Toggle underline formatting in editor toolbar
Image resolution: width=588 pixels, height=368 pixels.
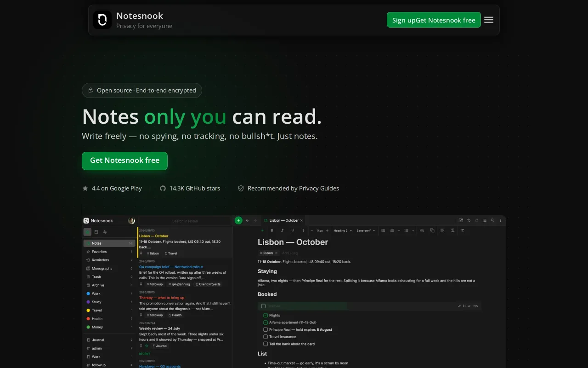click(x=293, y=230)
